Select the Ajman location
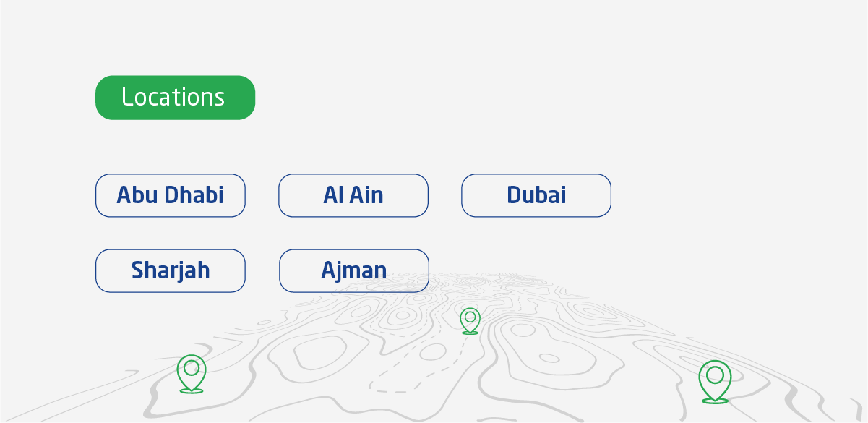The width and height of the screenshot is (868, 423). click(x=354, y=270)
